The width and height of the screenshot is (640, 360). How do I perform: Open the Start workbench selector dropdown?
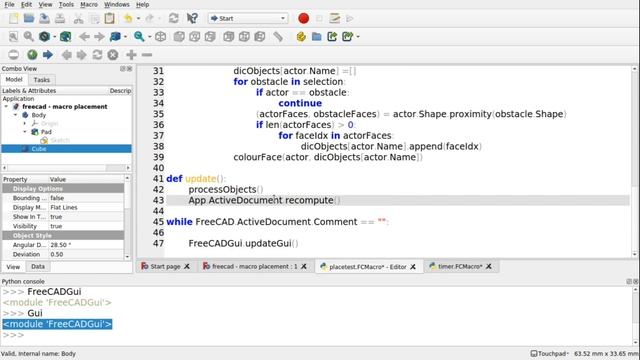pyautogui.click(x=248, y=18)
